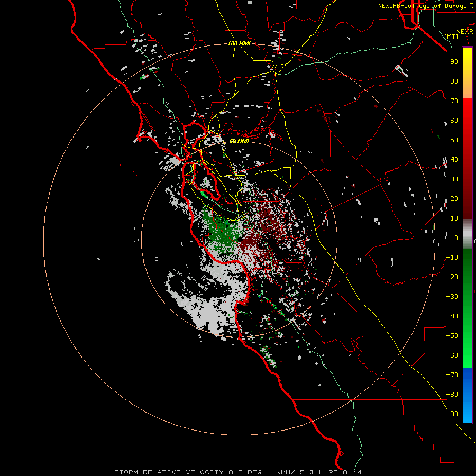Click the "-60" value on velocity scale
Viewport: 476px width, 476px height.
click(x=452, y=355)
